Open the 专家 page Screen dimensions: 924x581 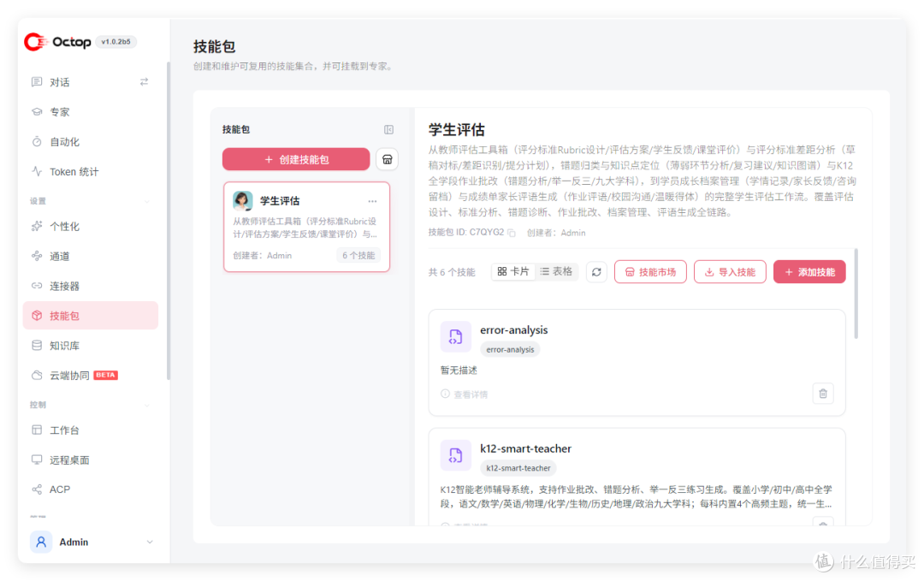[x=90, y=112]
